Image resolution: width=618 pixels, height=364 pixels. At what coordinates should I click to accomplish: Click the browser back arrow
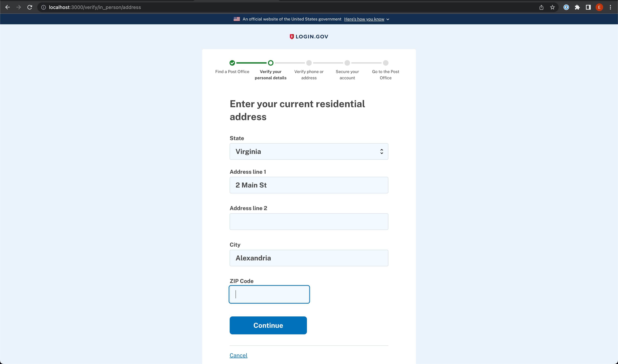pyautogui.click(x=8, y=7)
